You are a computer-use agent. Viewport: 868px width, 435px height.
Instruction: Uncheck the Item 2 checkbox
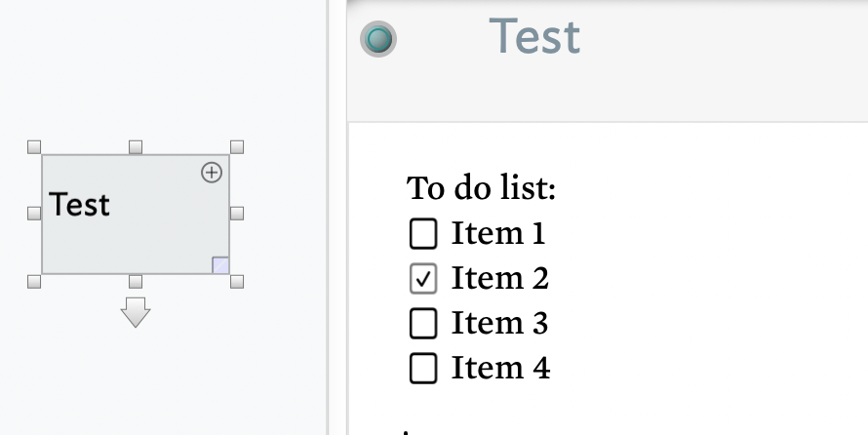point(423,278)
